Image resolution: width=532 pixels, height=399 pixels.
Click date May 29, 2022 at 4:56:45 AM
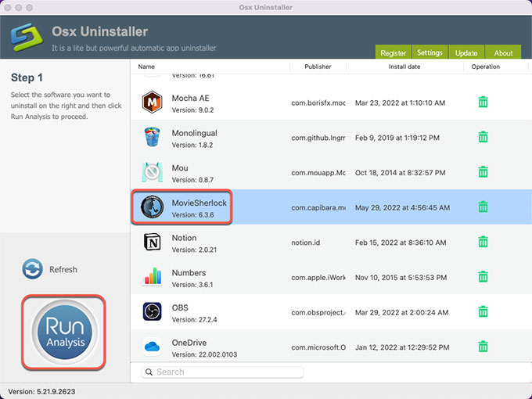[402, 207]
